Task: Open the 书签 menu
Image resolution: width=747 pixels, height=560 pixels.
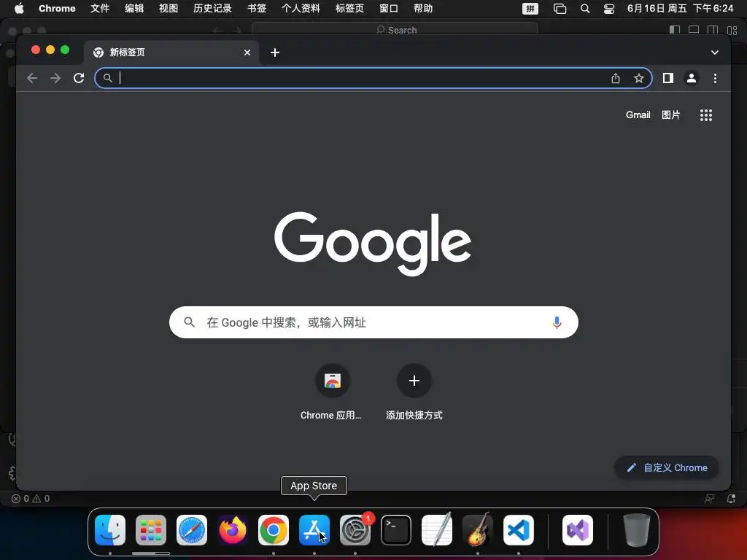Action: coord(257,9)
